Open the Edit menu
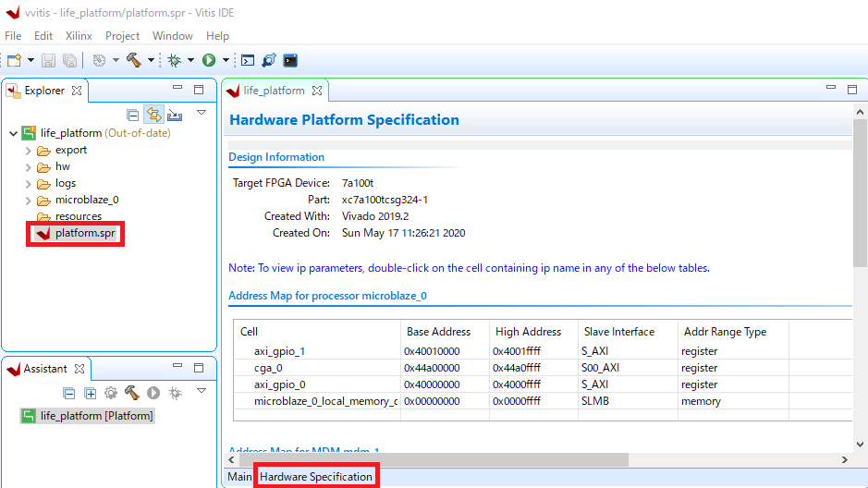This screenshot has width=868, height=488. point(43,36)
